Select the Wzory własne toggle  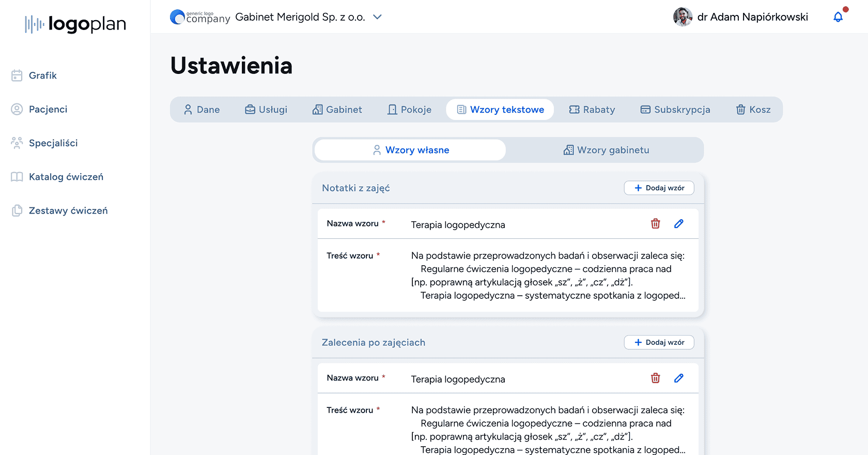point(410,150)
